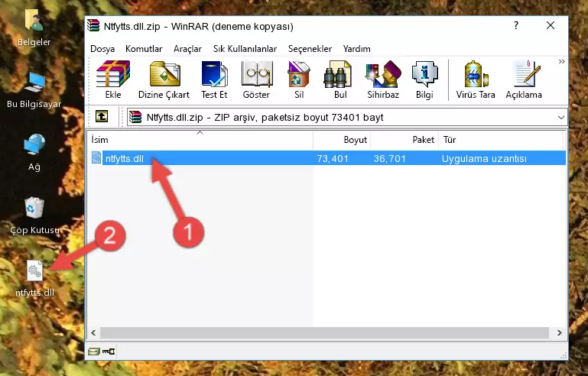Click the horizontal scrollbar track
Screen dimensions: 588x376
pyautogui.click(x=324, y=332)
